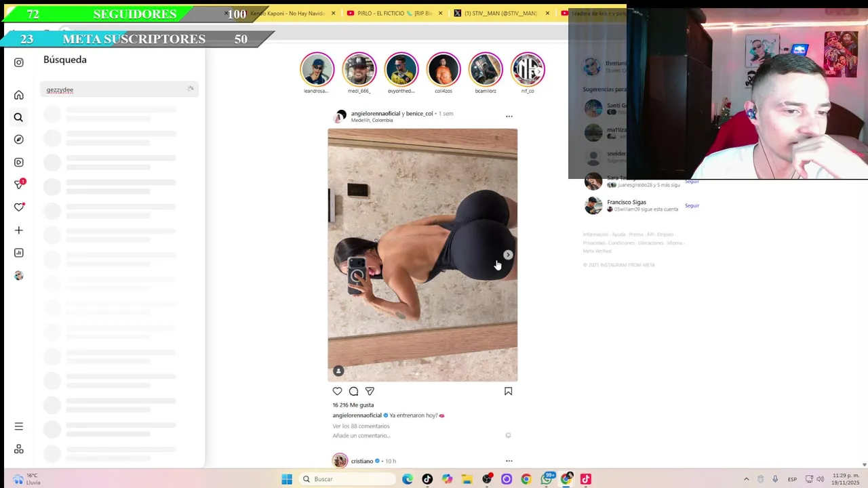
Task: Open angielorennaoficial profile from post header
Action: pos(376,113)
